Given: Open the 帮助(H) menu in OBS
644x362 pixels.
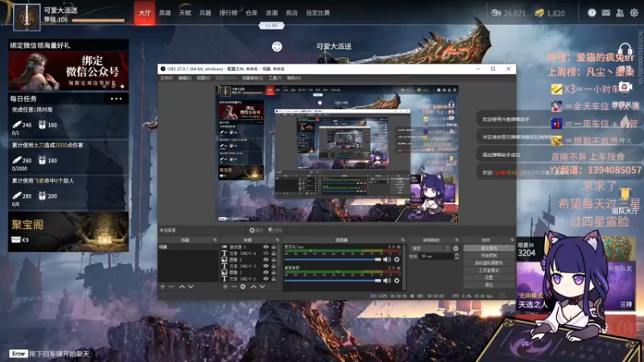Looking at the screenshot, I should [294, 78].
